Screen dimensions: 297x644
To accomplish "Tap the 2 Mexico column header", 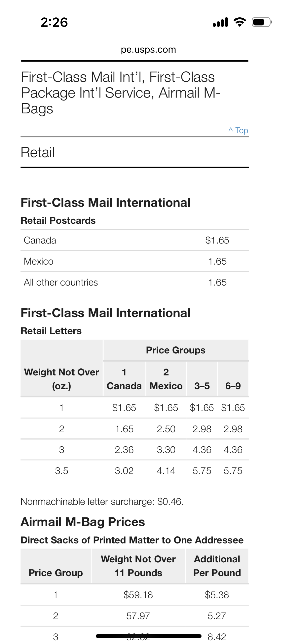I will point(166,379).
